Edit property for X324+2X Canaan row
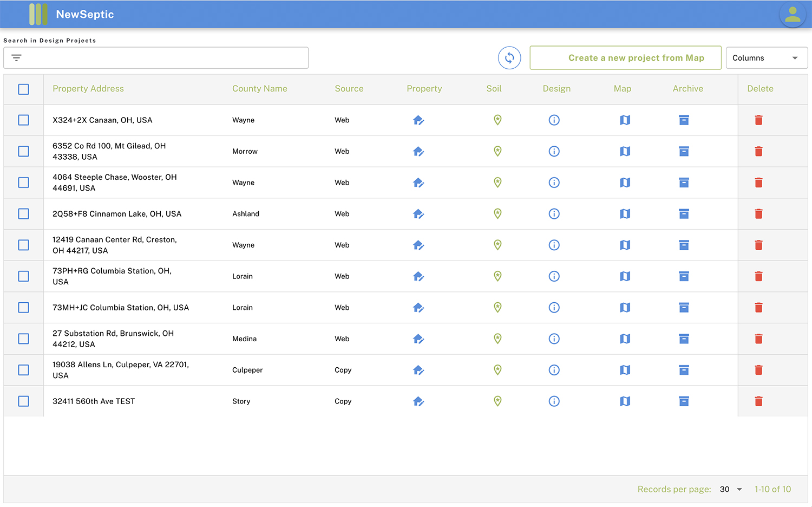 coord(418,120)
